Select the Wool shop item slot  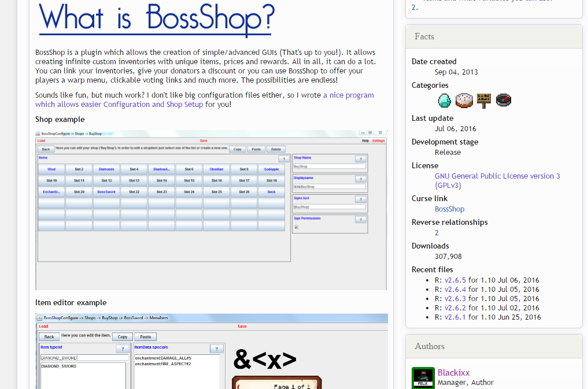[x=51, y=169]
